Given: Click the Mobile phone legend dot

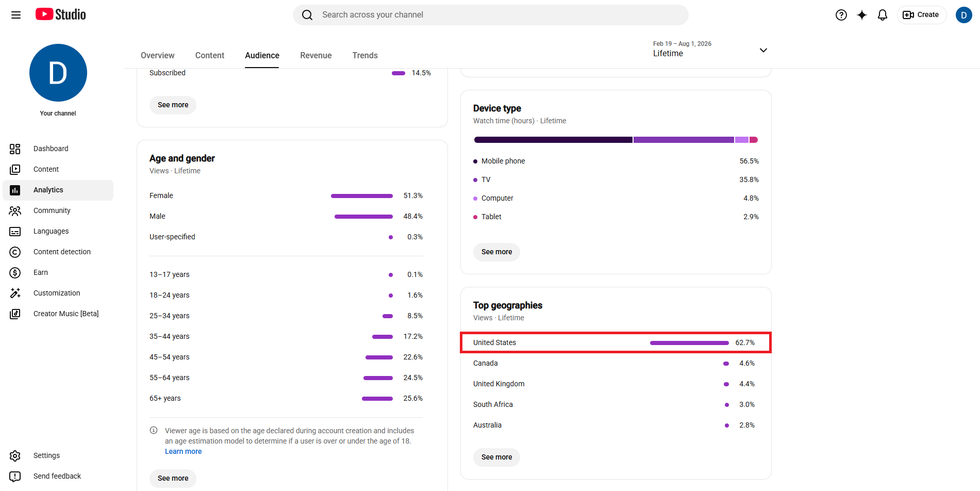Looking at the screenshot, I should (475, 161).
